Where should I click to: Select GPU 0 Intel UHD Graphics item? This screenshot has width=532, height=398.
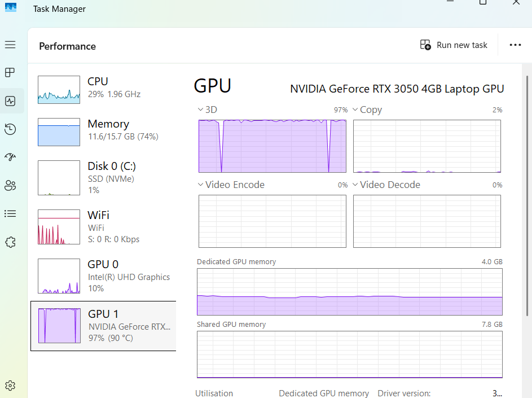pyautogui.click(x=103, y=276)
